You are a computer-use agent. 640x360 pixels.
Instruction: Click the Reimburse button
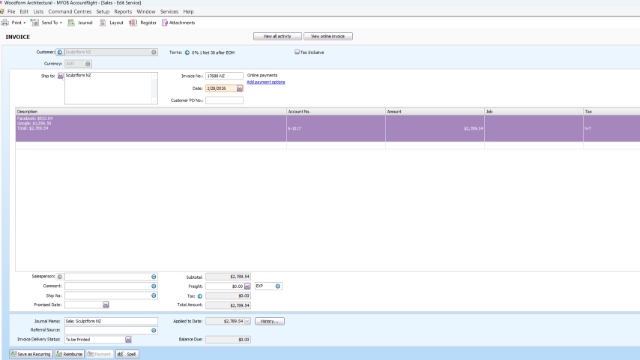pyautogui.click(x=69, y=354)
